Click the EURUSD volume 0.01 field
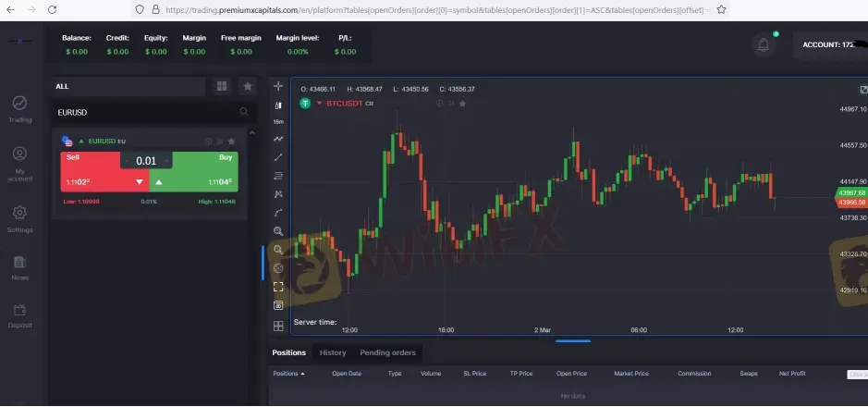The width and height of the screenshot is (868, 407). (147, 161)
